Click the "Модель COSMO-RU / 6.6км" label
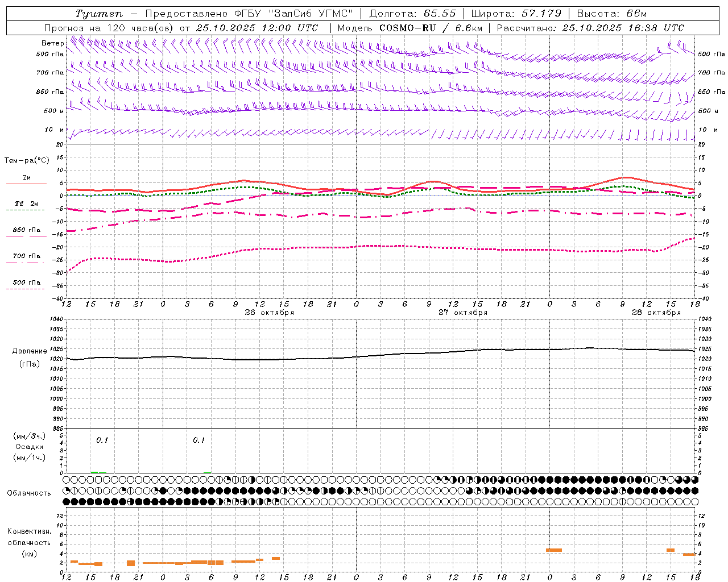The image size is (728, 582). pos(409,28)
